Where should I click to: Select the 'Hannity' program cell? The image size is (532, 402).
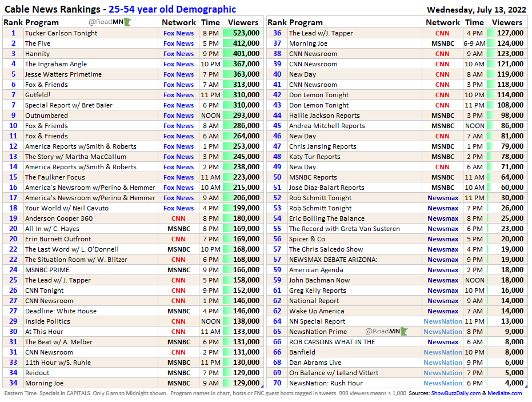[91, 54]
